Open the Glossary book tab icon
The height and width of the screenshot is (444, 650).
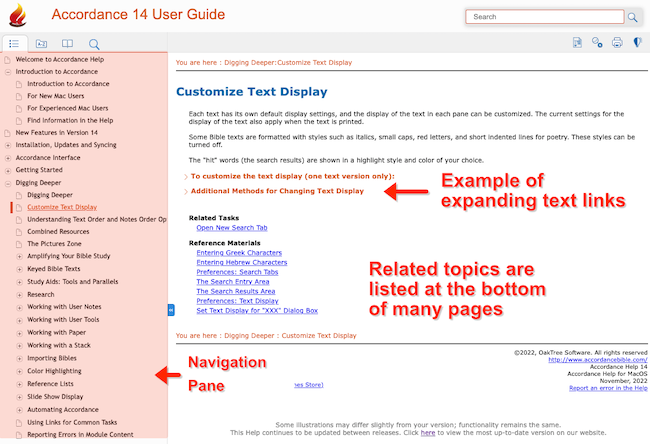[67, 44]
